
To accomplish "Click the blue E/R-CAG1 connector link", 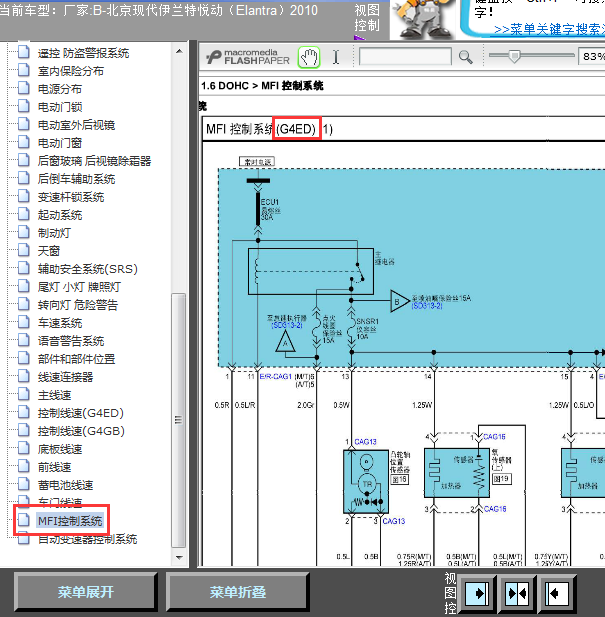I will coord(276,377).
